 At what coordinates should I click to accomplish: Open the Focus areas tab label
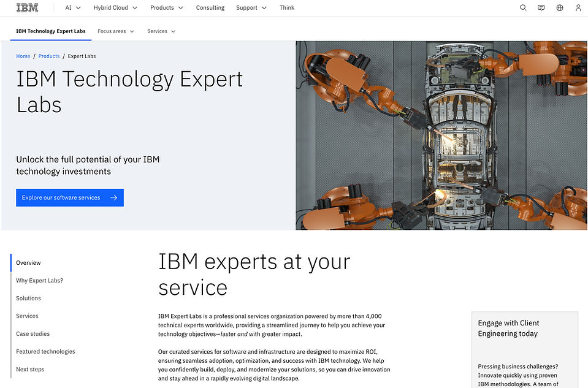point(112,31)
